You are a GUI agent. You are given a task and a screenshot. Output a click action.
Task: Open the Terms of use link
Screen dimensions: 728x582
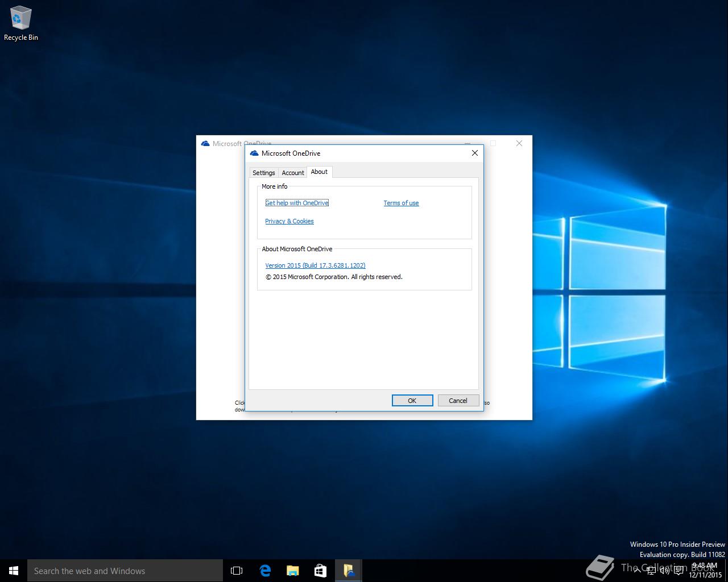coord(401,203)
